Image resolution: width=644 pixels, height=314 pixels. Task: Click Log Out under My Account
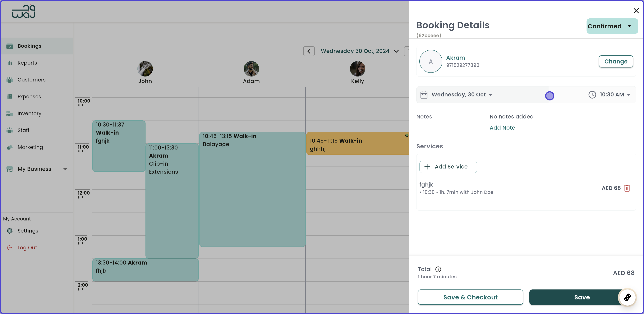click(27, 247)
